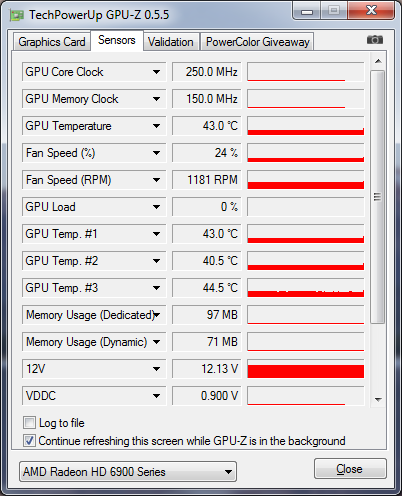
Task: Expand the GPU Load sensor dropdown
Action: pyautogui.click(x=156, y=207)
